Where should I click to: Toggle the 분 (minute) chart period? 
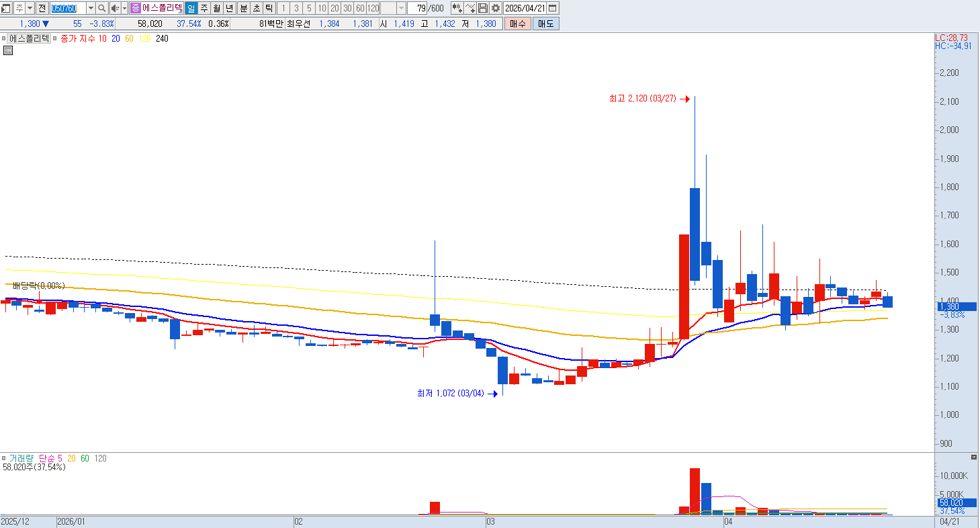[244, 8]
